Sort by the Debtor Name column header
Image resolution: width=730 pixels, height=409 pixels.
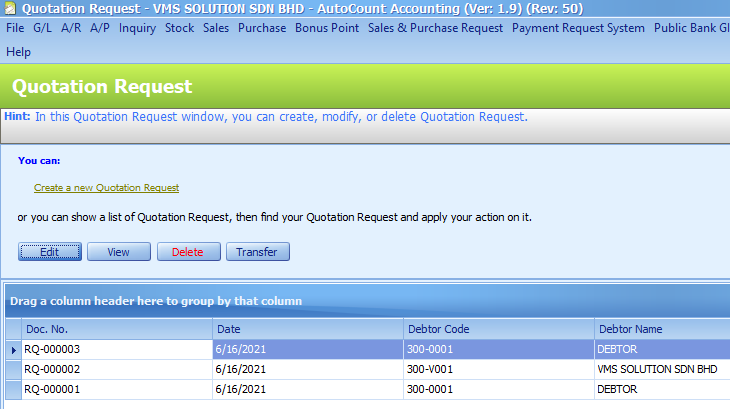[660, 329]
